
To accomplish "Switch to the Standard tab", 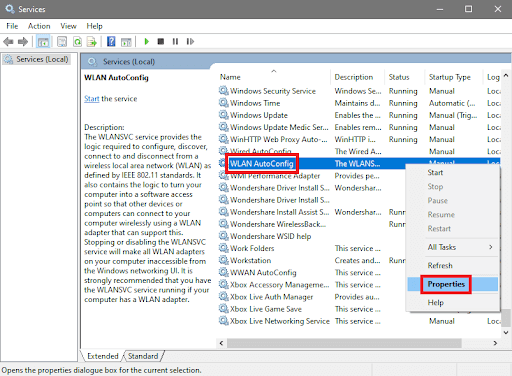I will tap(143, 356).
